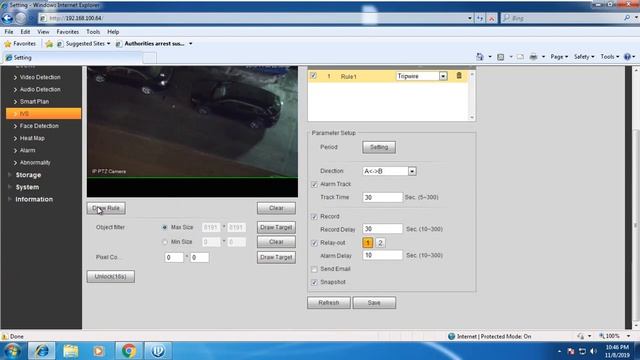
Task: Click the Track Time input field
Action: (382, 198)
